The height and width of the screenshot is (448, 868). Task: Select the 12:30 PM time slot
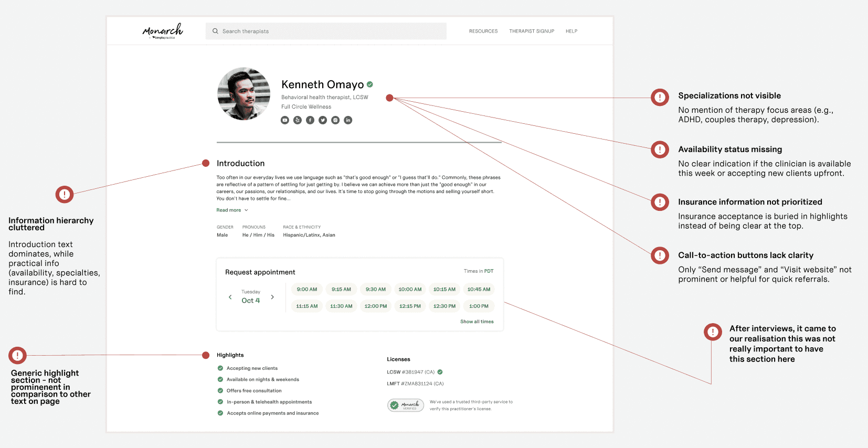pyautogui.click(x=444, y=306)
